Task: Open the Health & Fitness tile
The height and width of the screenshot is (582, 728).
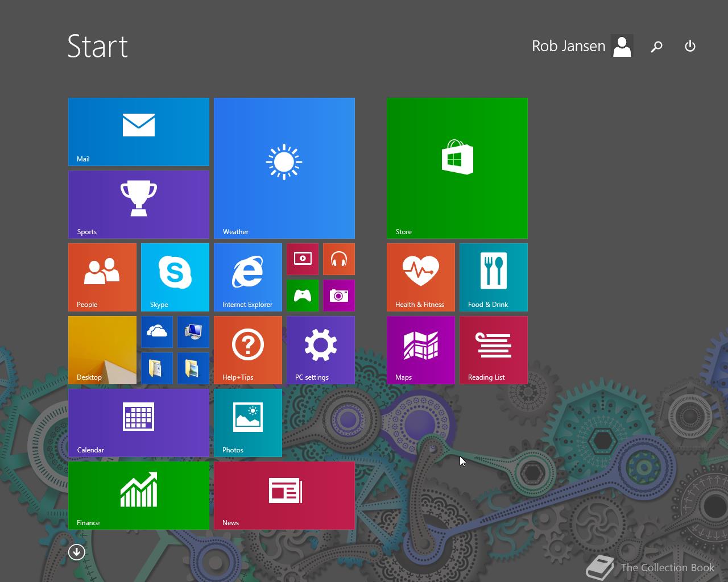Action: pyautogui.click(x=421, y=277)
